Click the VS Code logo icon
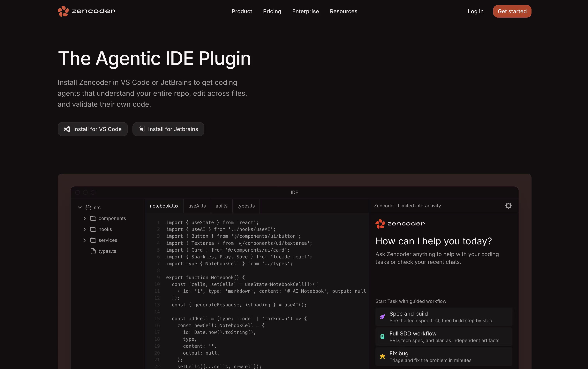This screenshot has height=369, width=588. tap(67, 129)
